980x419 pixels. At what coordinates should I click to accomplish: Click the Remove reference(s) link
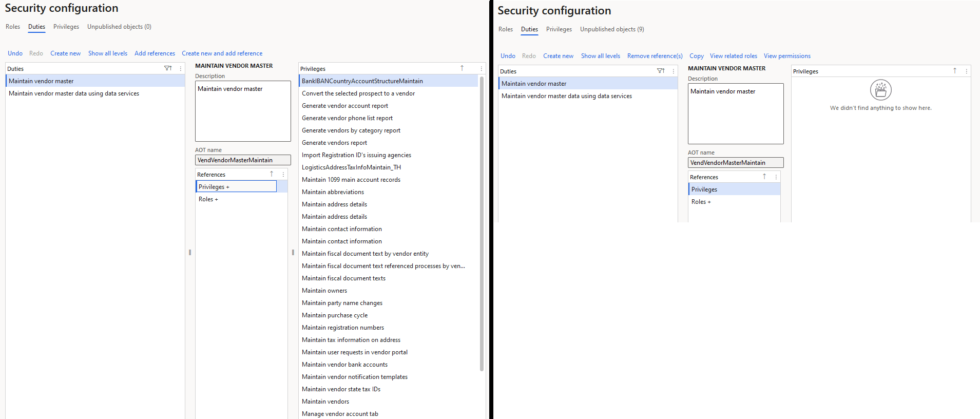pos(655,56)
